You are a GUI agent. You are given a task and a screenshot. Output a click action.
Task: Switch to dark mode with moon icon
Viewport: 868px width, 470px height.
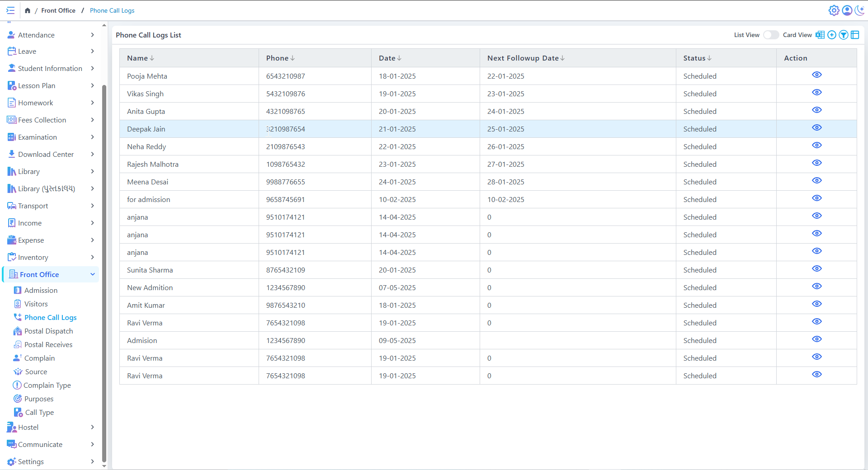859,10
